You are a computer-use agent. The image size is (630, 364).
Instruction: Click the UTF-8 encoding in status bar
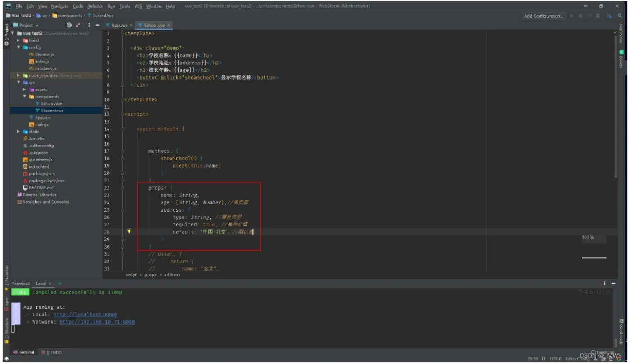[555, 359]
